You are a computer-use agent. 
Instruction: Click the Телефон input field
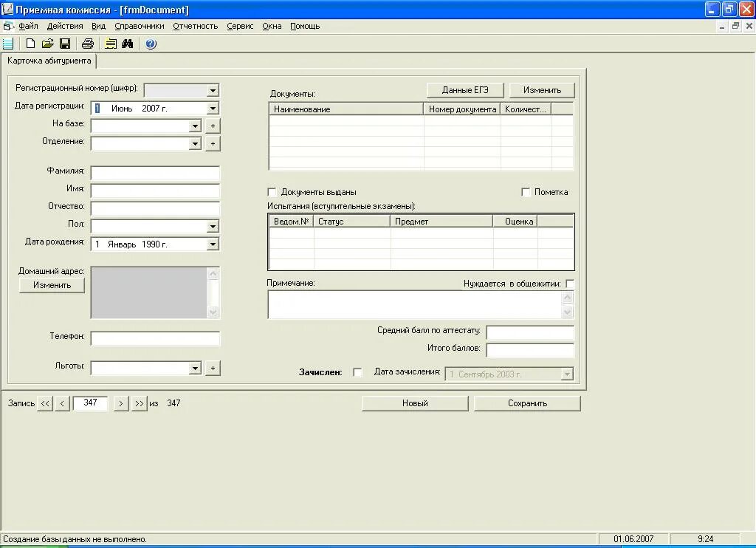(155, 339)
